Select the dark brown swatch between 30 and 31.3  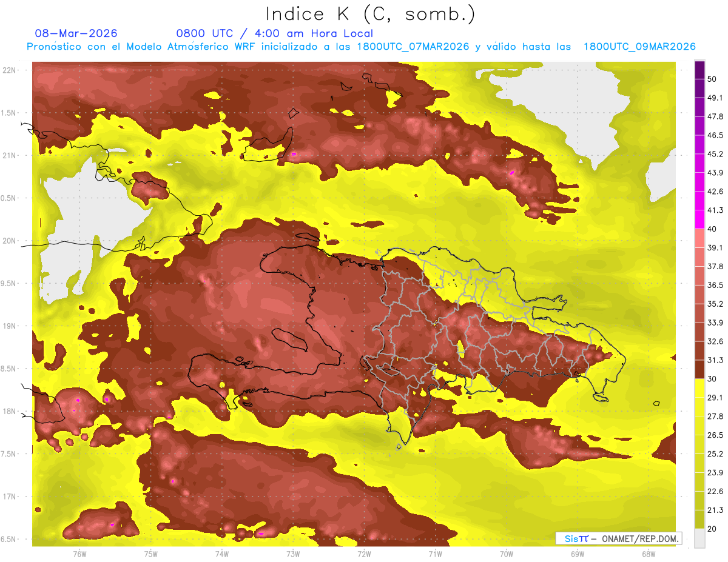point(699,369)
